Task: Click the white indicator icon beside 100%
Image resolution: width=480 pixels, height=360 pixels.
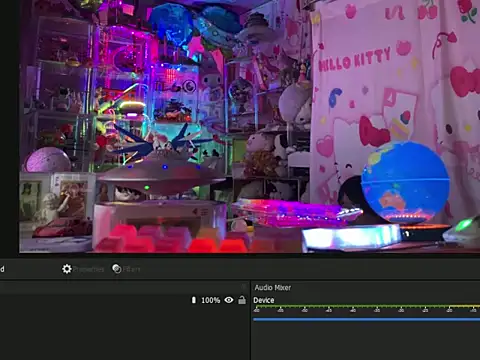Action: pyautogui.click(x=194, y=300)
